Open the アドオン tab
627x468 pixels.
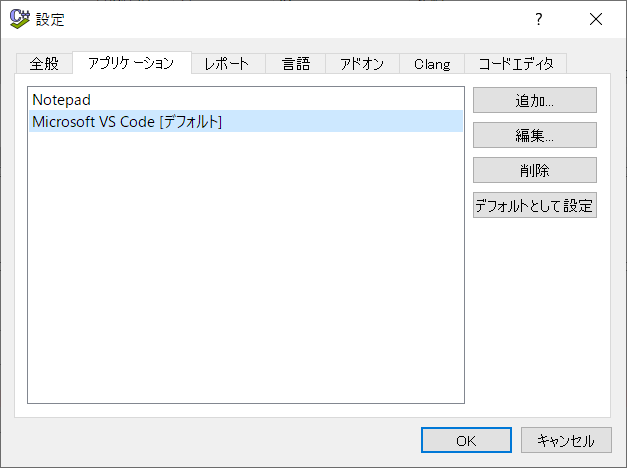(362, 64)
